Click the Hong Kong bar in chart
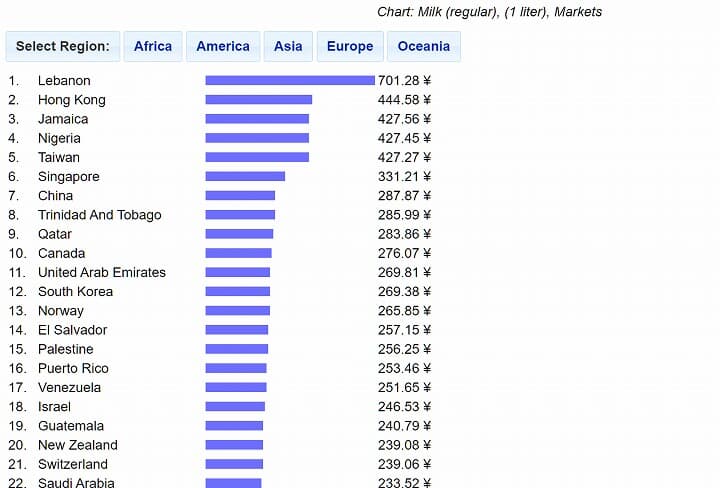 click(258, 100)
